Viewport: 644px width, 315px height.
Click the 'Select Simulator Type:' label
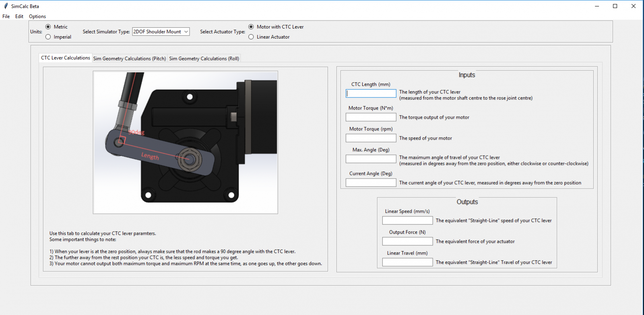point(106,32)
